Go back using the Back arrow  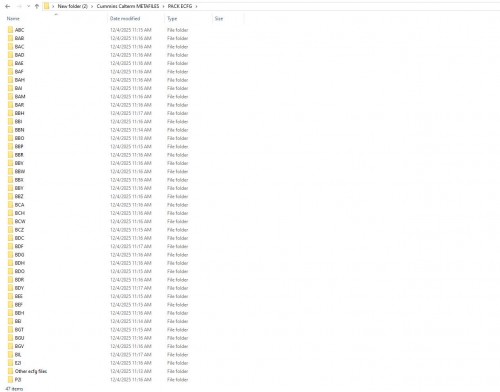click(8, 6)
